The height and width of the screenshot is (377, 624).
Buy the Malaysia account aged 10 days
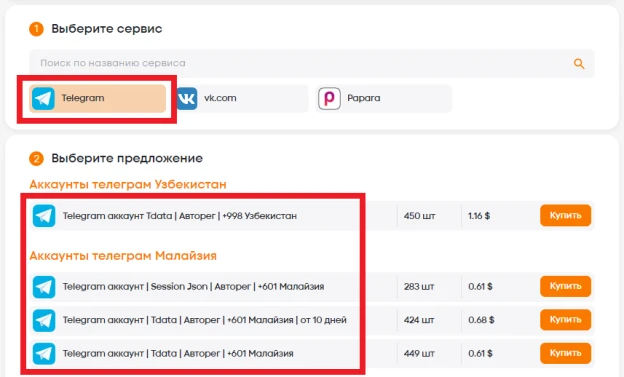tap(565, 320)
